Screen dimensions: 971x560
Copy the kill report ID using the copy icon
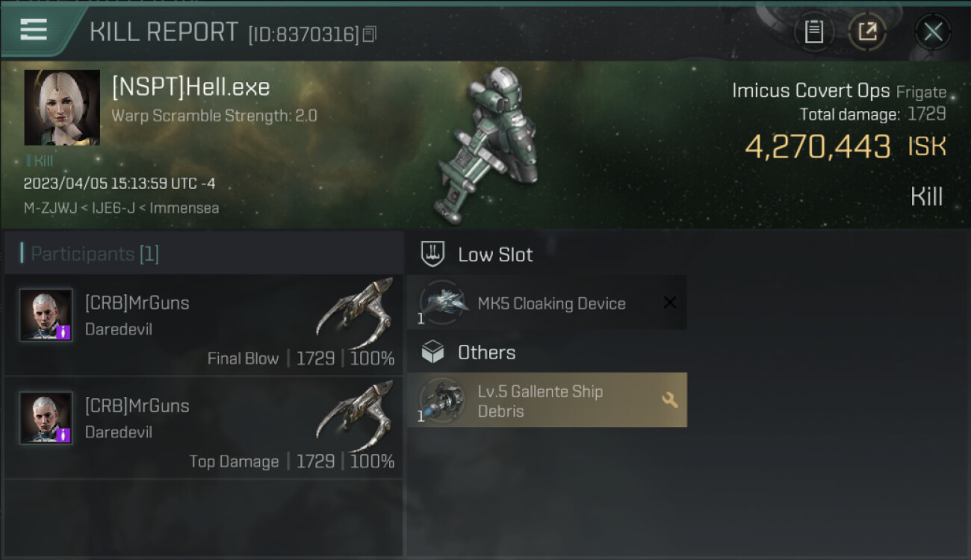(370, 34)
